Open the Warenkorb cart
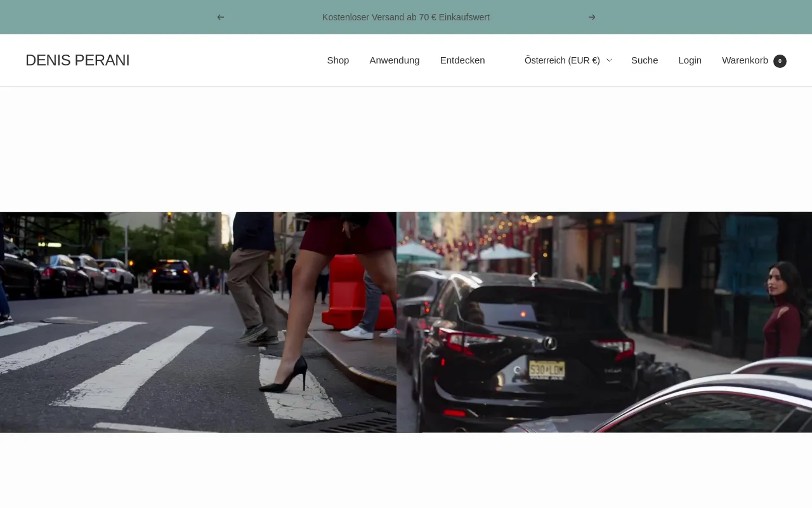 pyautogui.click(x=745, y=60)
